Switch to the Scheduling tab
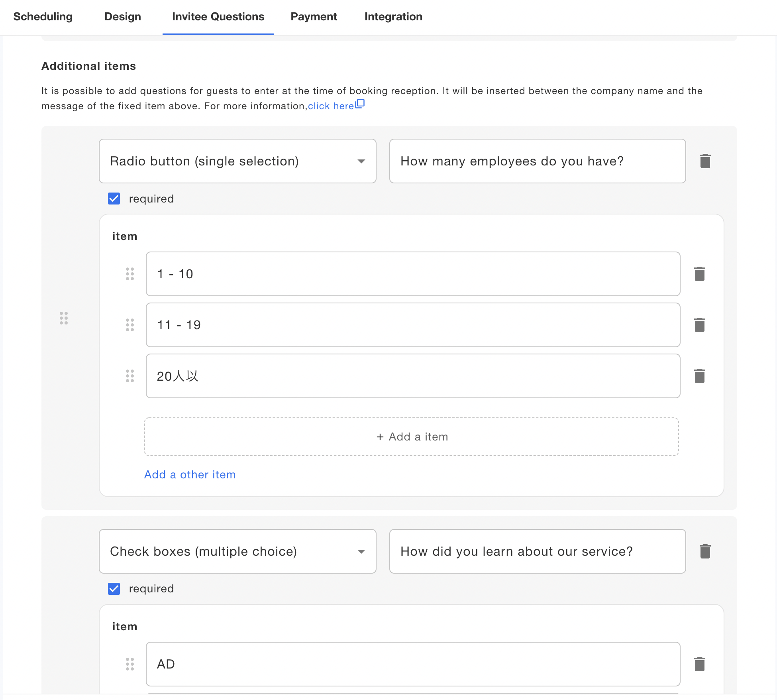 tap(43, 17)
